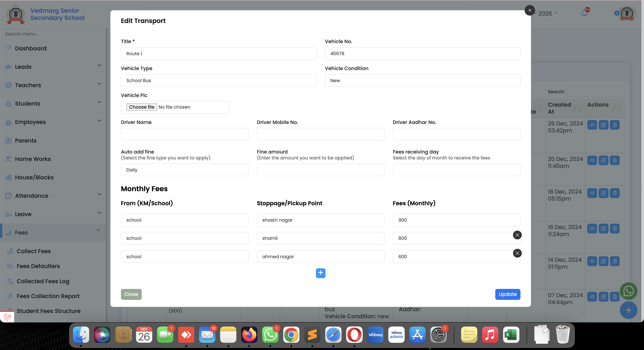Click the Update button to save transport
The height and width of the screenshot is (350, 644).
[507, 294]
